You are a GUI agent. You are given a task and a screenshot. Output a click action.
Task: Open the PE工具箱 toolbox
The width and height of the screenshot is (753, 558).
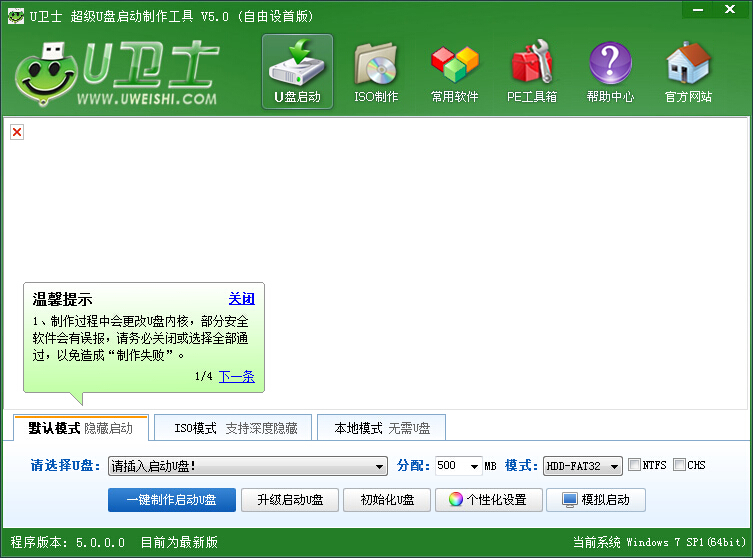532,72
